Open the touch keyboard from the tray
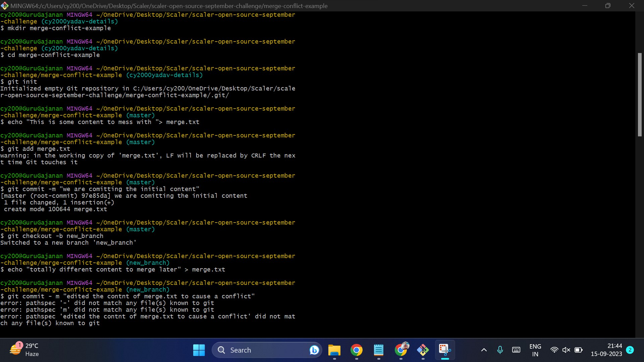The image size is (644, 362). point(516,350)
